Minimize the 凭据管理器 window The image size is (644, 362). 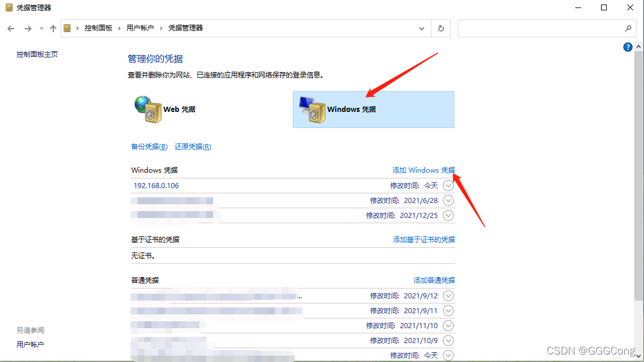click(578, 7)
